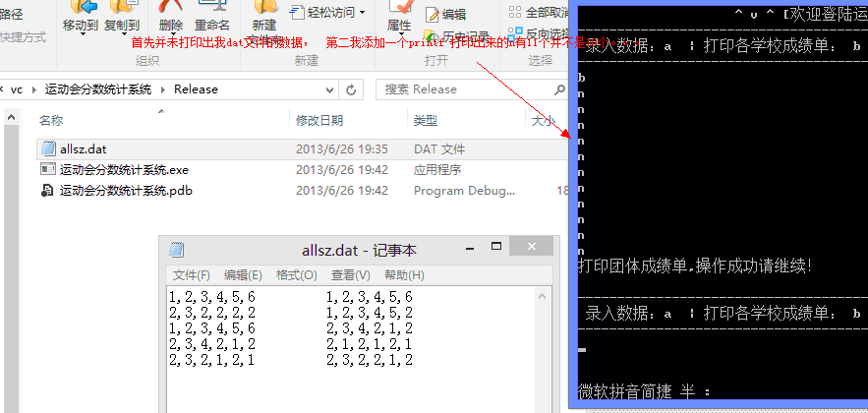
Task: Click the 2013/6/26 19:35 modified date
Action: pos(341,149)
